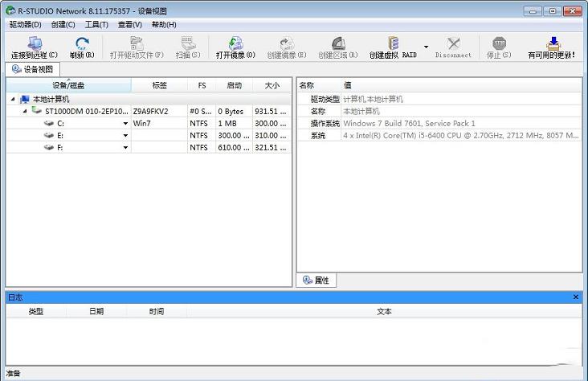Image resolution: width=588 pixels, height=381 pixels.
Task: Click the 时间 log column header
Action: point(157,311)
